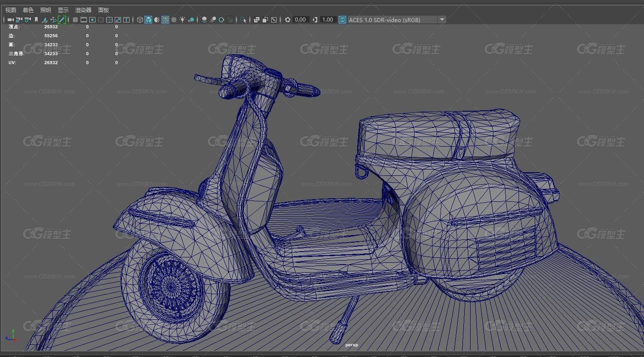Click the 面 row value 34233
Screen dimensions: 644x357
click(51, 44)
